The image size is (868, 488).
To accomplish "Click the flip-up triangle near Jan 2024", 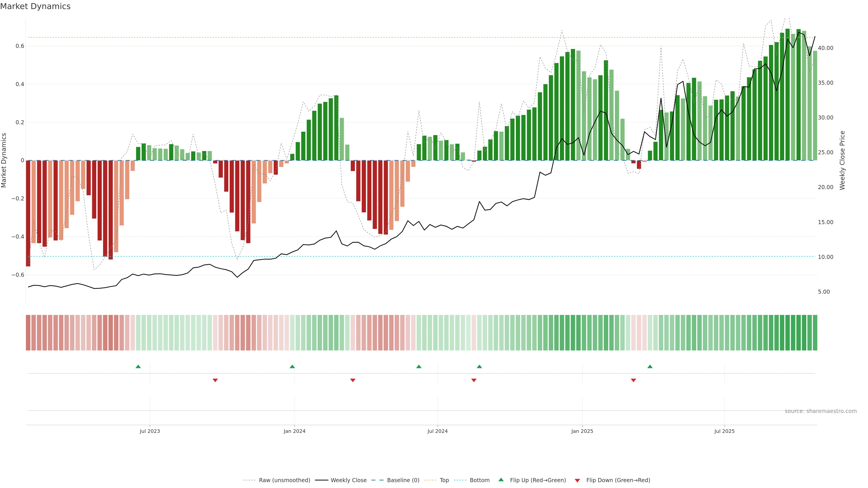I will [x=292, y=366].
